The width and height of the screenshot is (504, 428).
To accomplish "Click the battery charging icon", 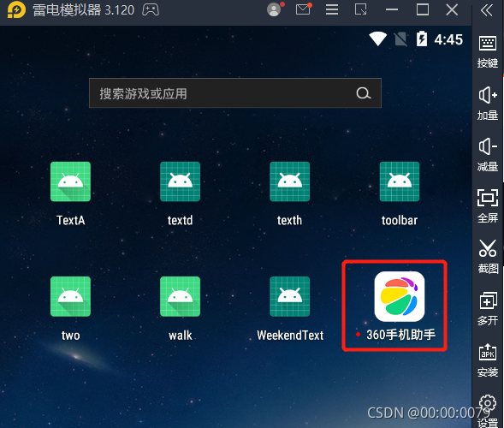I will [422, 39].
